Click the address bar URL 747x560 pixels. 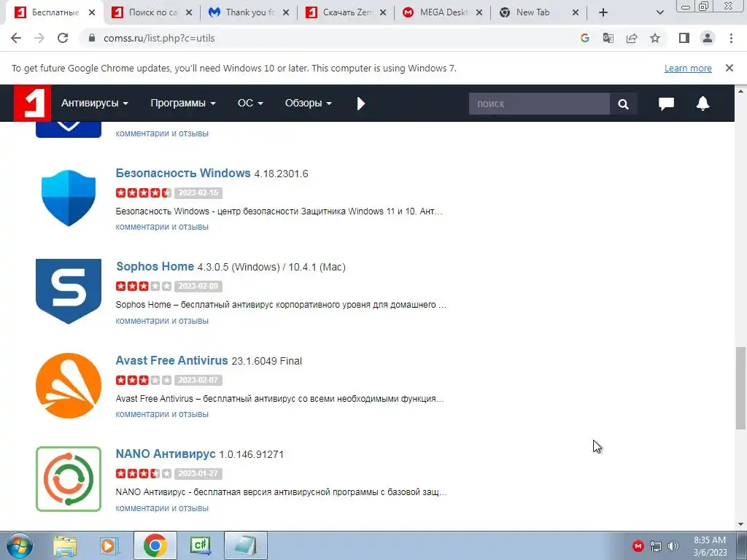tap(159, 38)
